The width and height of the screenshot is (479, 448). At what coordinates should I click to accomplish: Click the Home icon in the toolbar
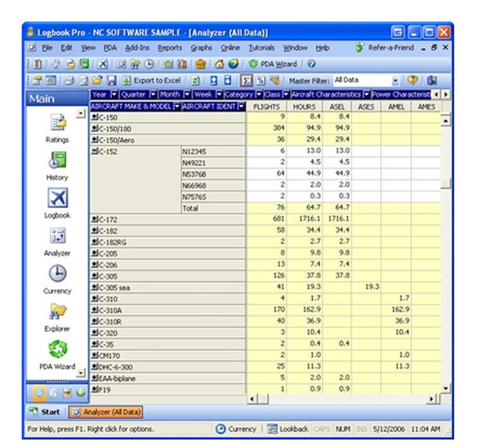pyautogui.click(x=219, y=64)
